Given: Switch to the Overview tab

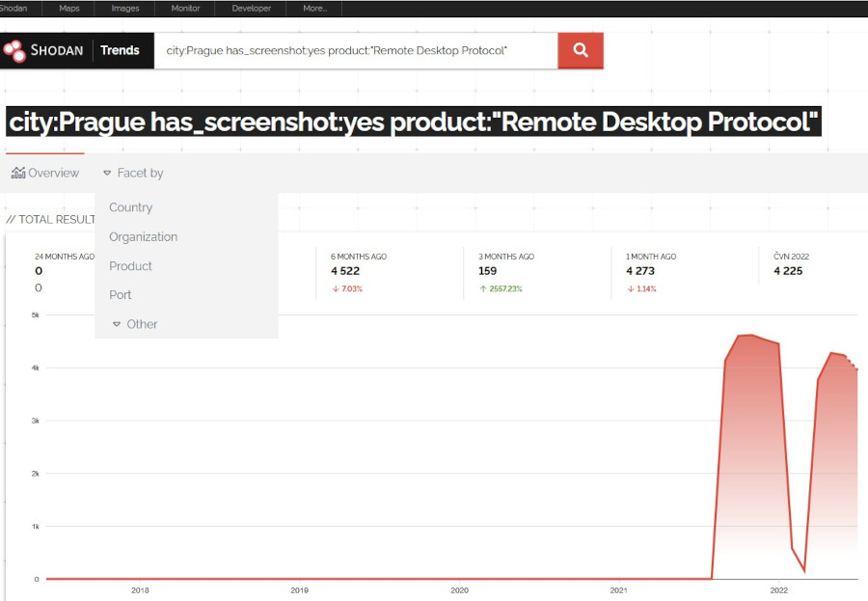Looking at the screenshot, I should (44, 173).
